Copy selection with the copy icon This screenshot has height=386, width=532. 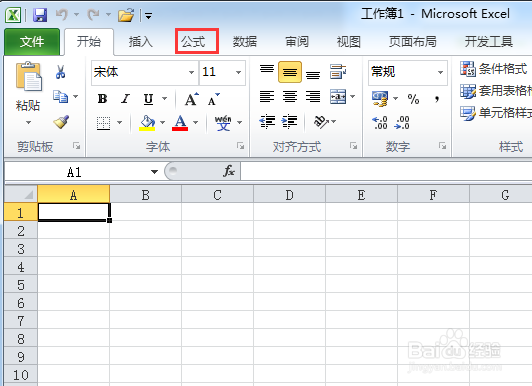[60, 97]
